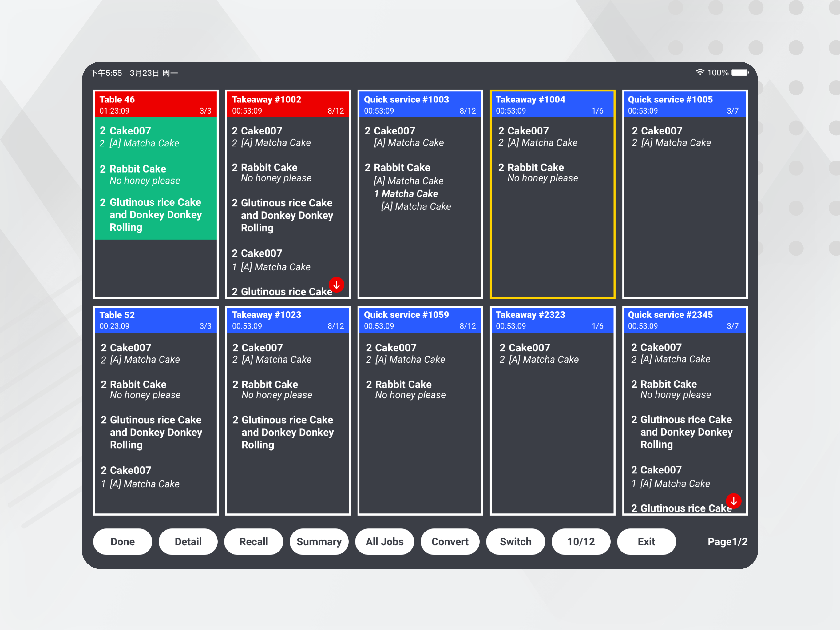Tap the date 3月23日 周一

click(x=154, y=73)
